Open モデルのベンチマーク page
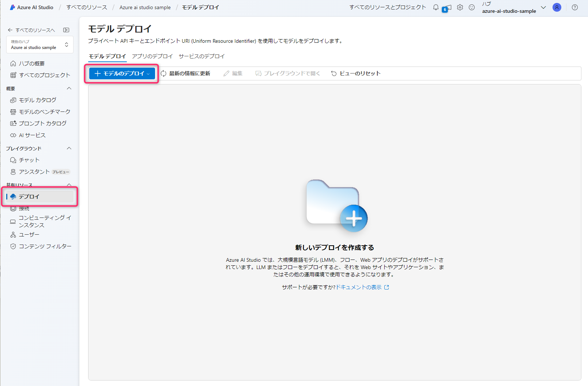Image resolution: width=588 pixels, height=386 pixels. pos(39,112)
